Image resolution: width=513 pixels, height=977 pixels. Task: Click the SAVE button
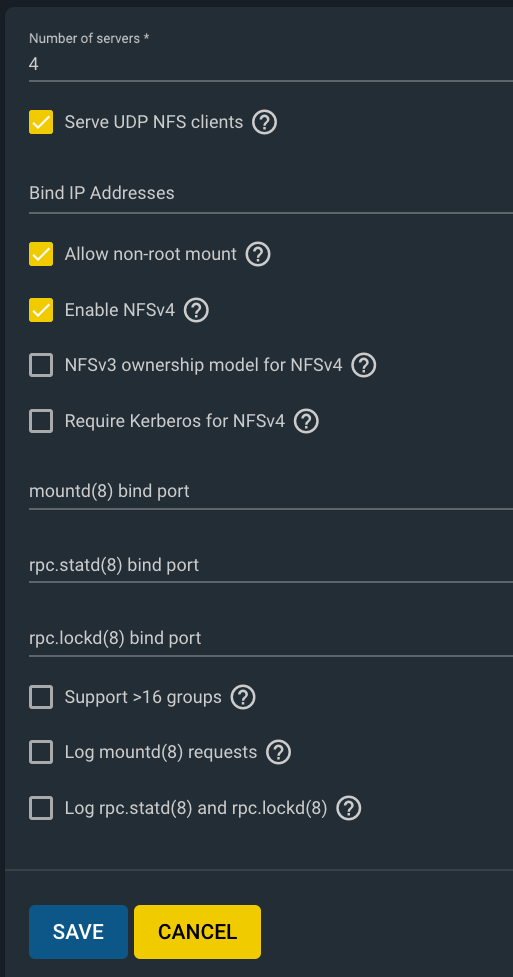[x=79, y=932]
